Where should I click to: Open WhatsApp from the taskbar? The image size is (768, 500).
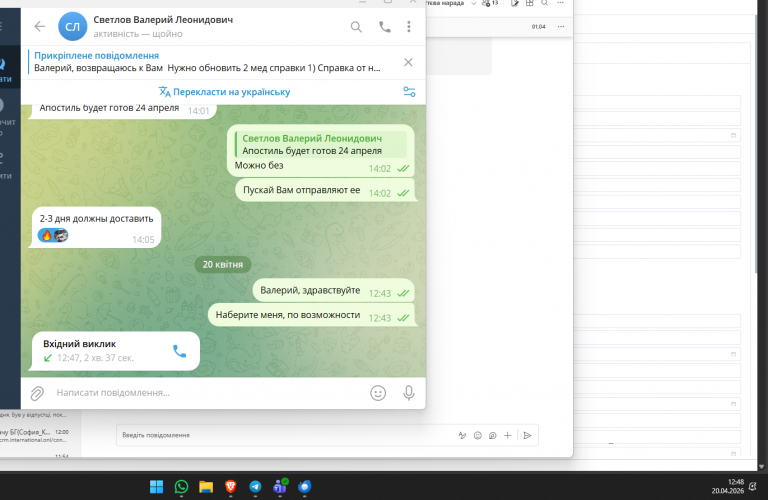(x=181, y=486)
